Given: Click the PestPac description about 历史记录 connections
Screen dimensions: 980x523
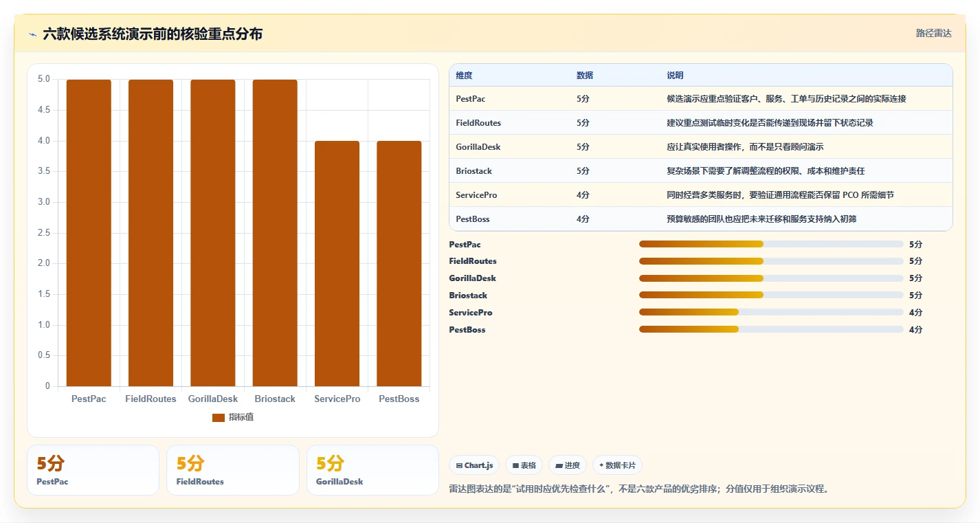Looking at the screenshot, I should pyautogui.click(x=786, y=99).
